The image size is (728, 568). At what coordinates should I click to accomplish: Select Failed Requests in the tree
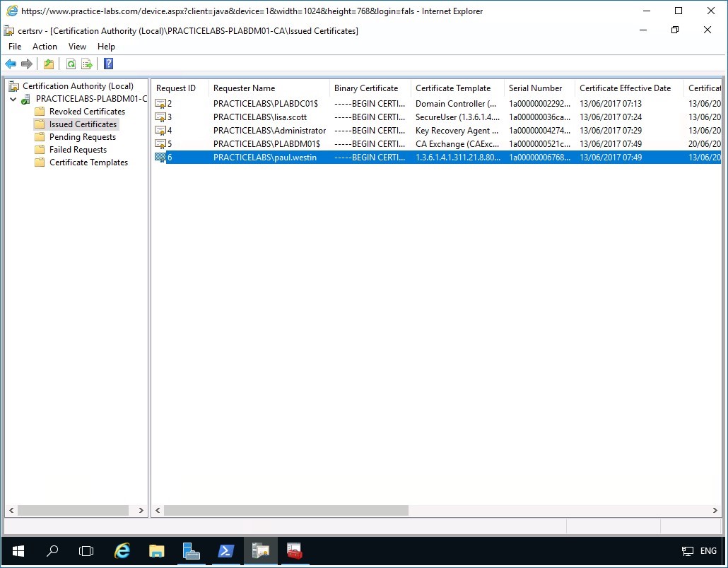tap(78, 150)
